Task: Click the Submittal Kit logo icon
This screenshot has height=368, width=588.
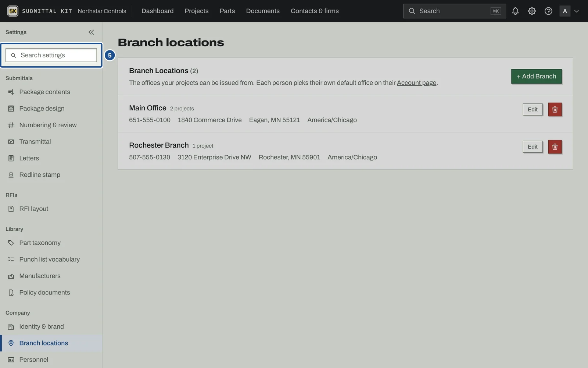Action: (x=13, y=11)
